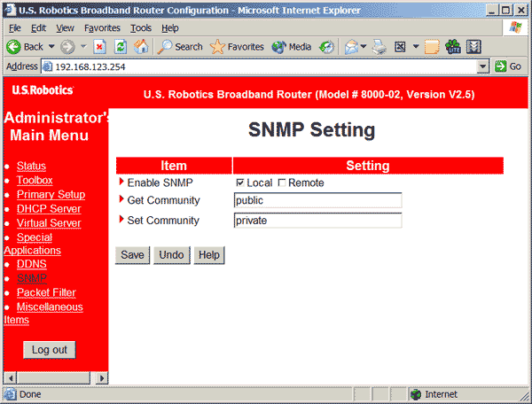The image size is (532, 404).
Task: Click the Stop loading icon
Action: point(101,47)
